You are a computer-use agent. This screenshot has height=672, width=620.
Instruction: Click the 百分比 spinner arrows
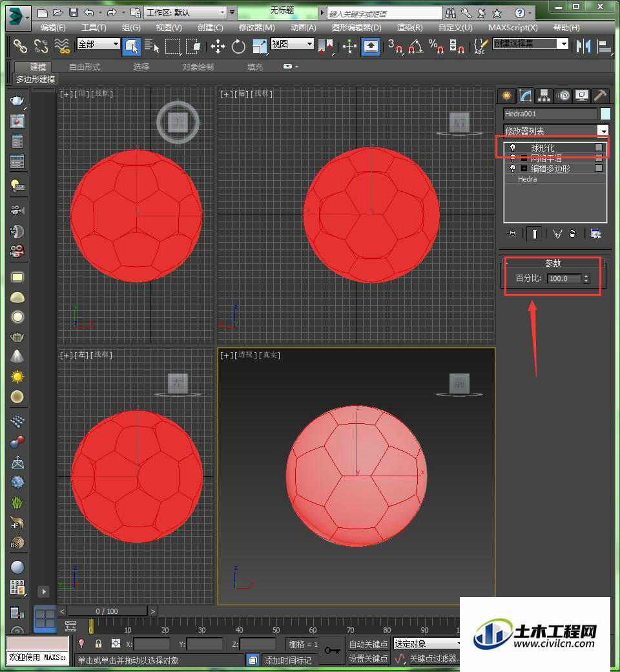[x=586, y=278]
